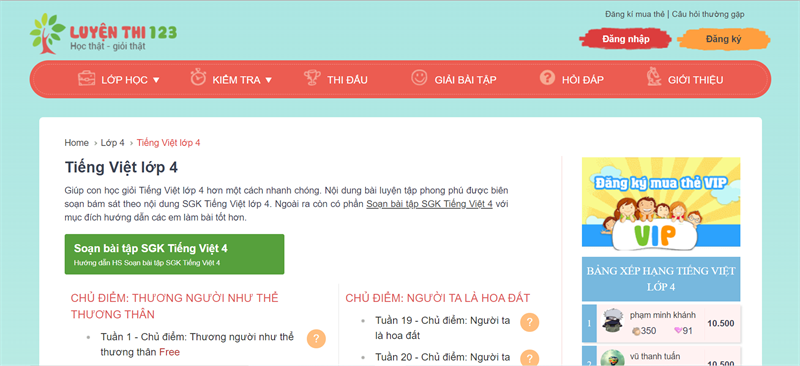Click the green Soạn bài tập SGK Tiếng Việt 4 button
800x366 pixels.
(x=174, y=254)
